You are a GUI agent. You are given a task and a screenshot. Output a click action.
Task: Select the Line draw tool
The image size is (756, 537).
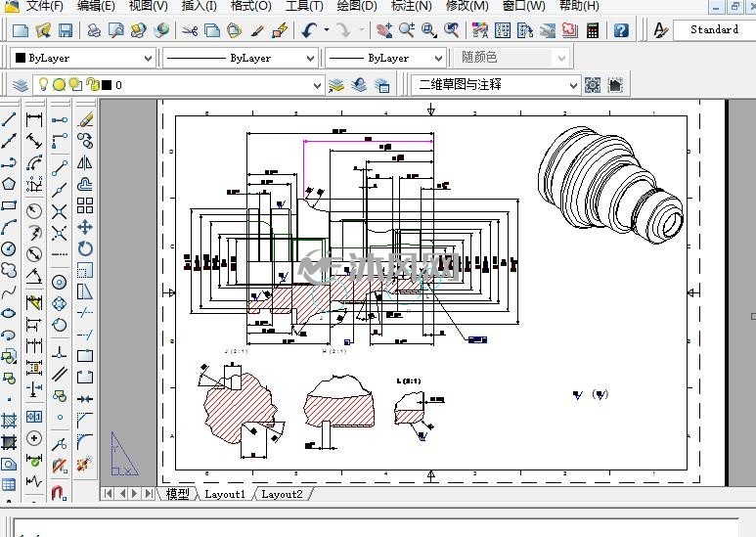coord(9,119)
